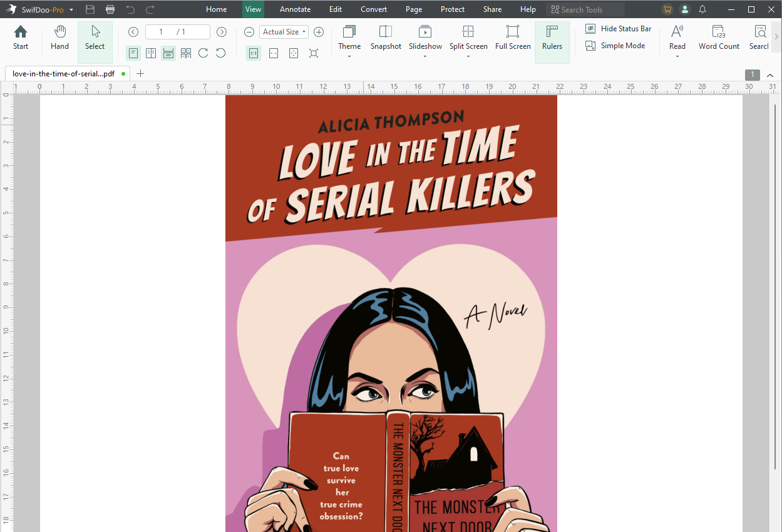Add a new tab with the plus icon
The height and width of the screenshot is (532, 782).
[140, 73]
